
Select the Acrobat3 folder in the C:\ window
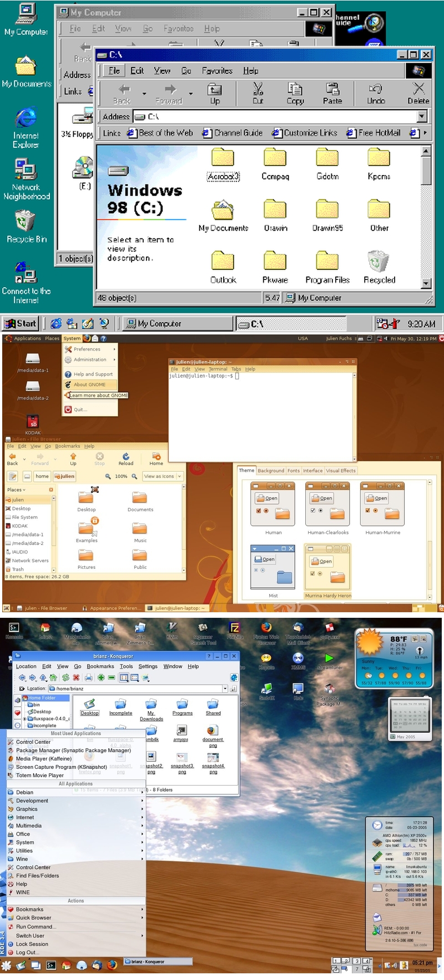(x=223, y=165)
